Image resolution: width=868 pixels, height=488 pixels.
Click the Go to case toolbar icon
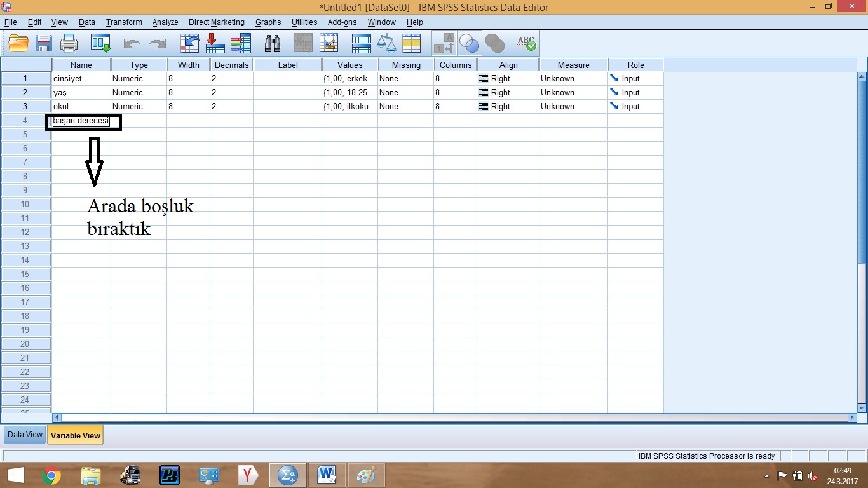[190, 43]
